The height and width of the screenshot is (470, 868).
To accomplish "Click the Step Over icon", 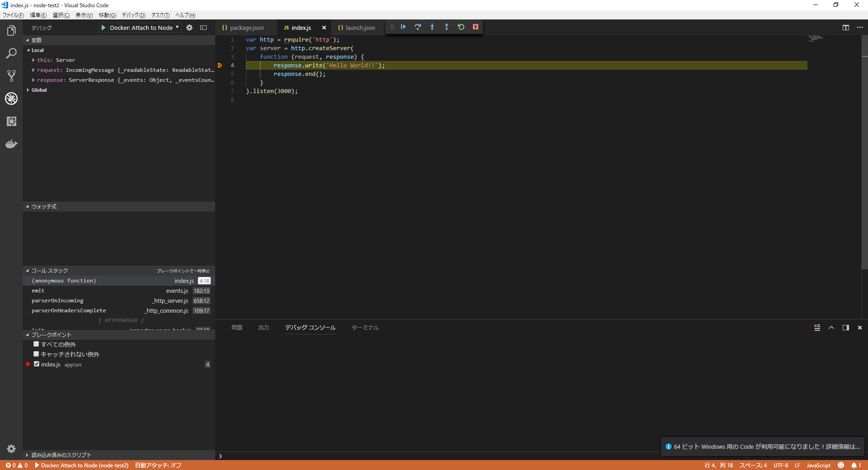I will tap(418, 27).
